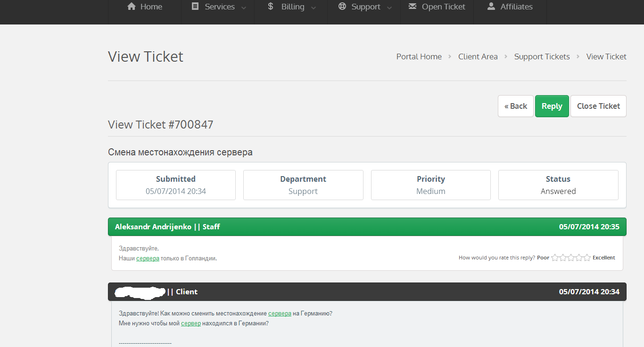Click the Close Ticket button

[598, 106]
